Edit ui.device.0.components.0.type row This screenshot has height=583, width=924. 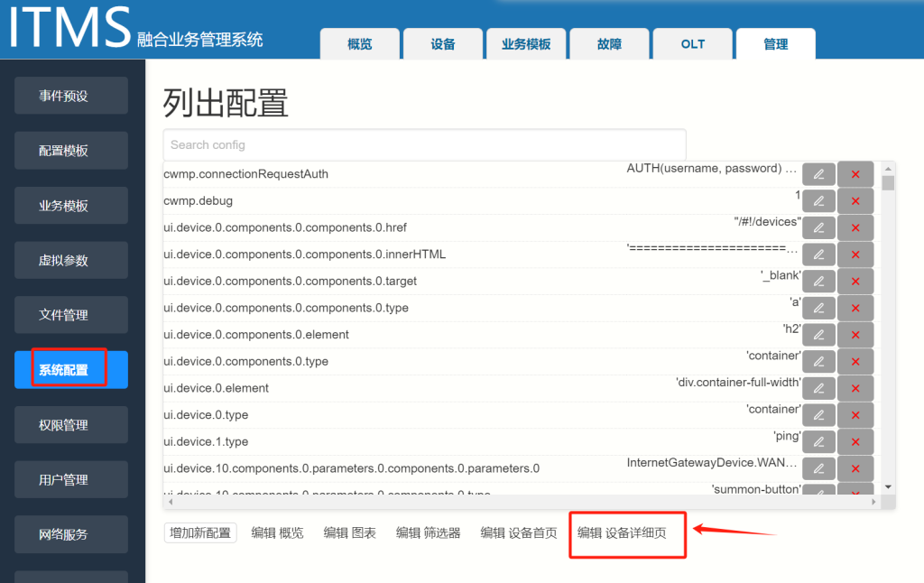pos(818,361)
